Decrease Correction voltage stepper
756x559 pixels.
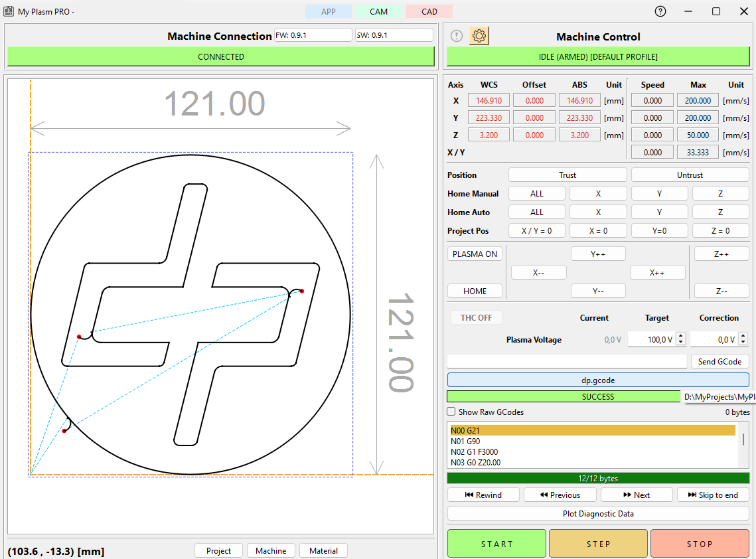coord(743,343)
